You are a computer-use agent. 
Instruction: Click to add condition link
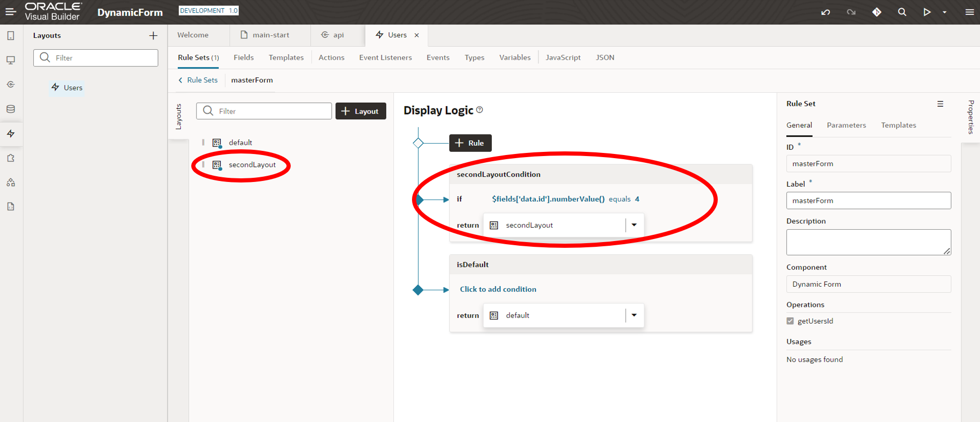(x=498, y=289)
